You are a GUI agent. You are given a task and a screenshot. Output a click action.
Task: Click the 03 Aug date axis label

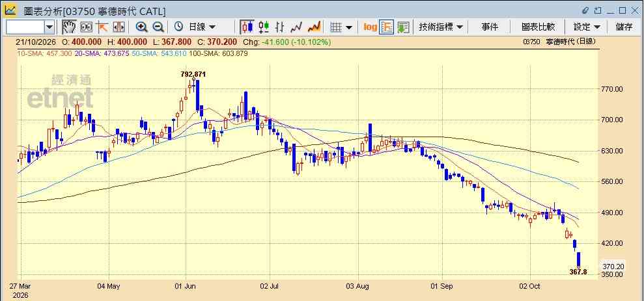[x=359, y=286]
